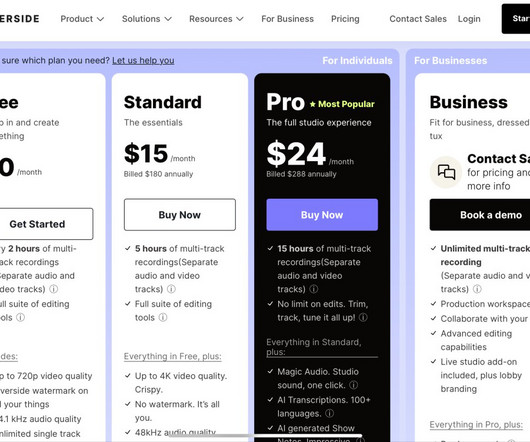530x442 pixels.
Task: Click the chat bubble Contact Sales icon
Action: coord(446,172)
